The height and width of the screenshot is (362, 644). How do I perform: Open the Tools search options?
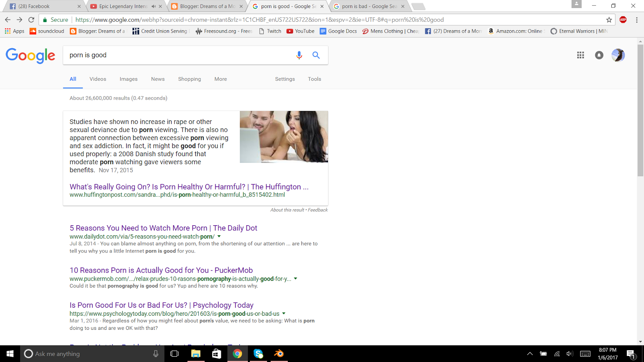point(314,79)
